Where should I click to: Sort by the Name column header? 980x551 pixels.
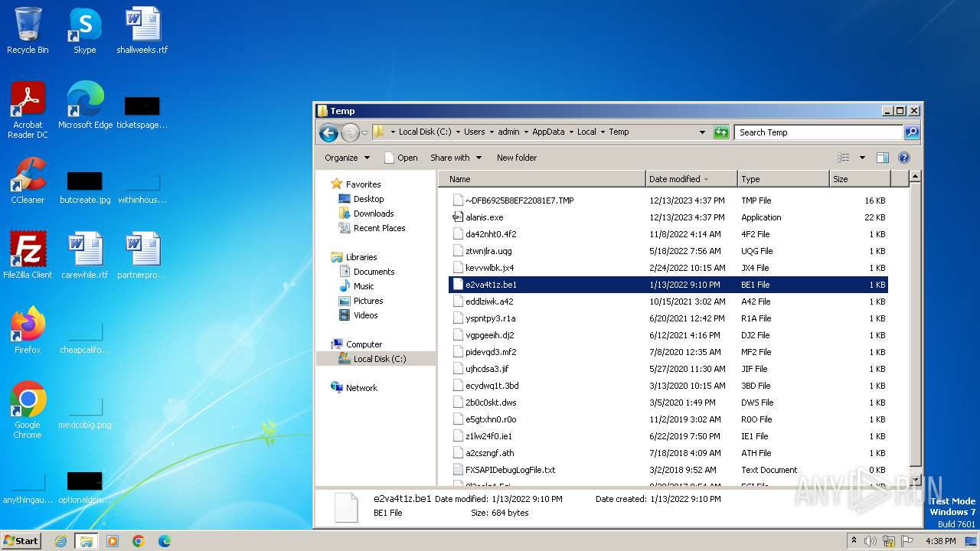coord(543,179)
